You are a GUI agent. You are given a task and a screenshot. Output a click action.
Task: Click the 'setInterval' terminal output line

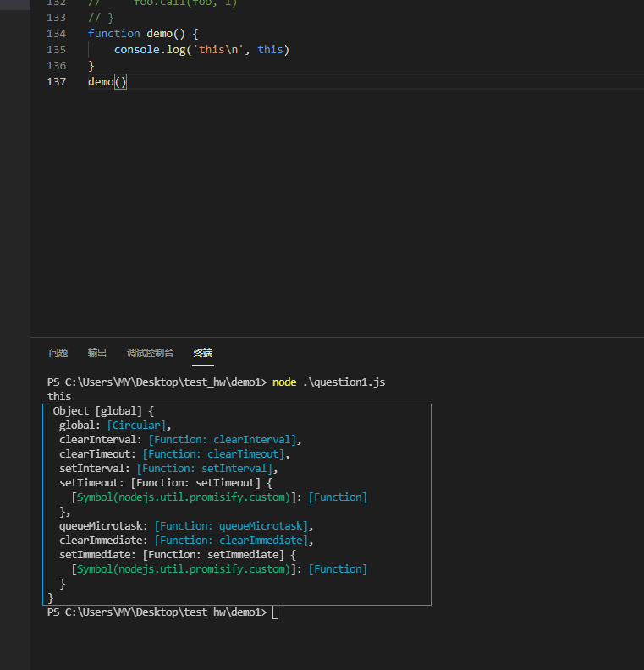click(x=168, y=469)
